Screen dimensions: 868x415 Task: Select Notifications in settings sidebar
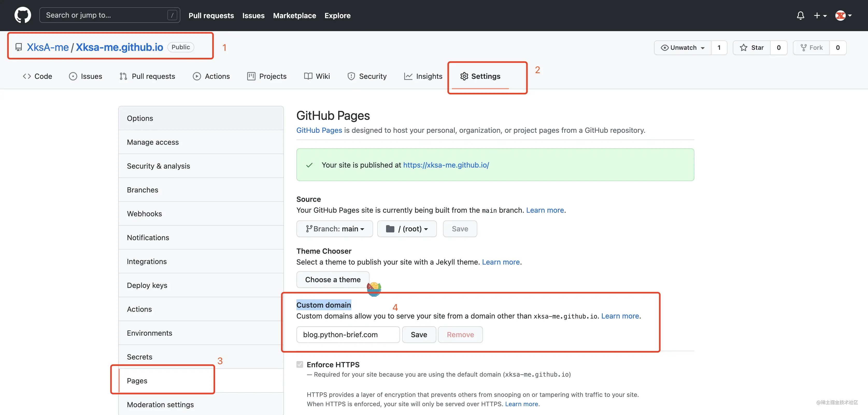coord(201,238)
